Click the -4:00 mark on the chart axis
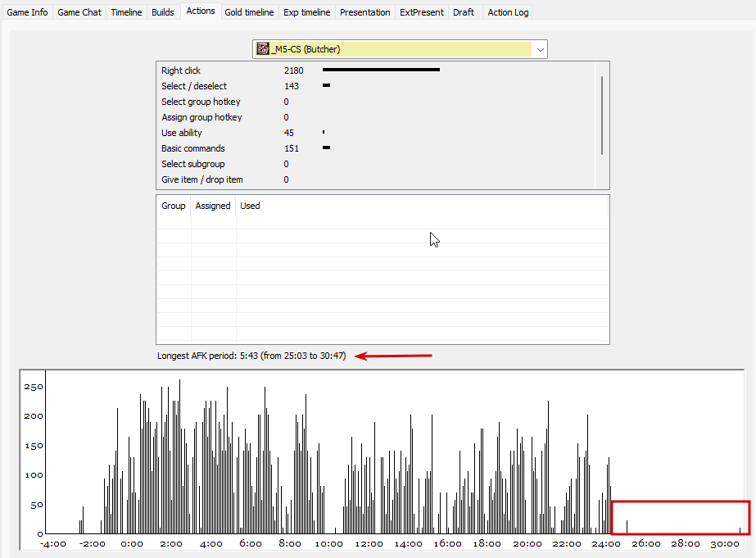Screen dimensions: 756x558 pyautogui.click(x=53, y=543)
